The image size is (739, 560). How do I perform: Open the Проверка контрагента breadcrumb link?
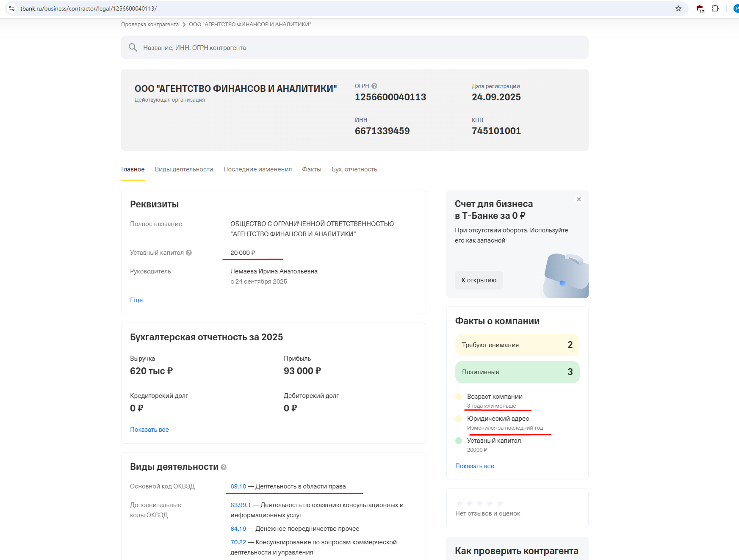tap(150, 25)
